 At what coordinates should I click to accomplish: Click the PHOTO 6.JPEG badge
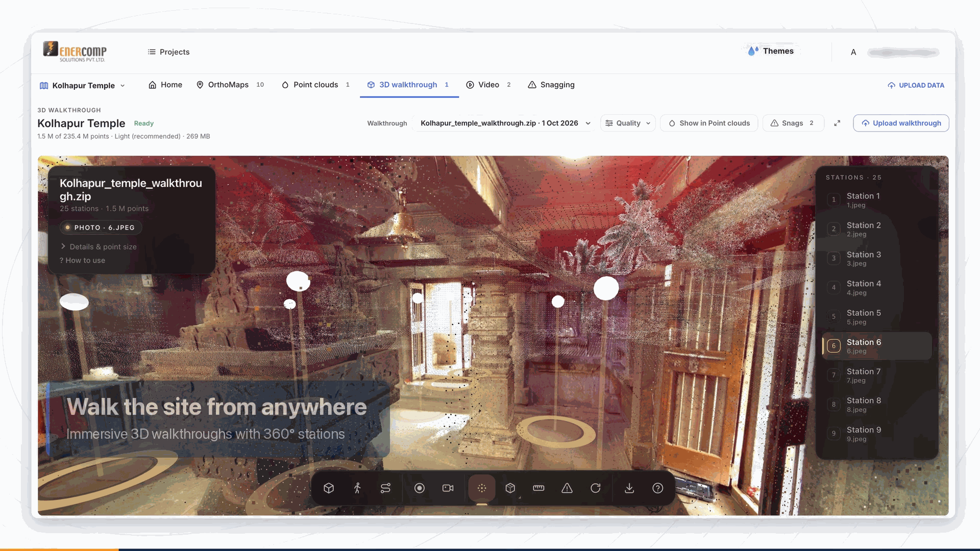tap(101, 228)
